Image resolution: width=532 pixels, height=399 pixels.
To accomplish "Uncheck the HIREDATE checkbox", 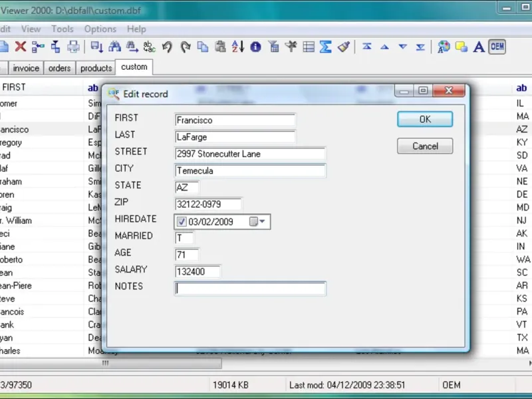I will (182, 222).
